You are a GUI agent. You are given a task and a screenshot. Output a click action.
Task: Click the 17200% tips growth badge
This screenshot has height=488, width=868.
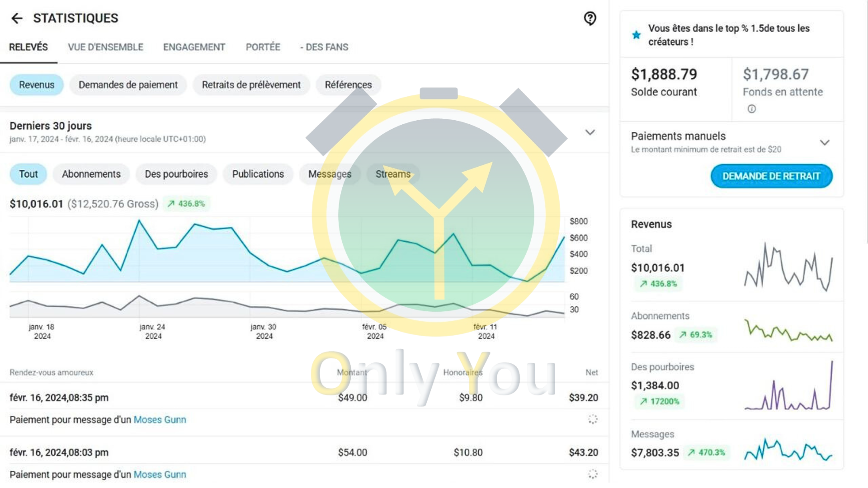659,401
